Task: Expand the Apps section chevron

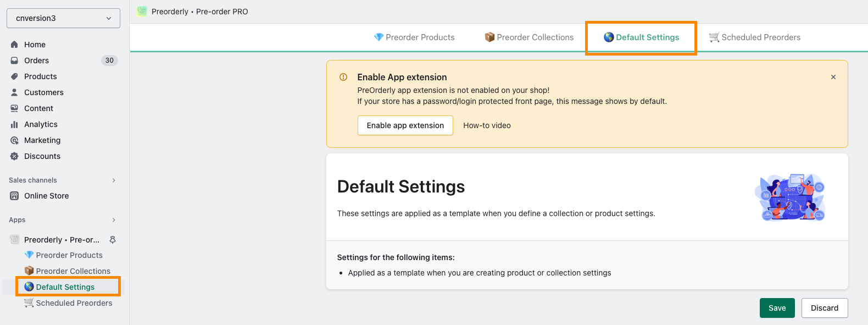Action: [114, 220]
